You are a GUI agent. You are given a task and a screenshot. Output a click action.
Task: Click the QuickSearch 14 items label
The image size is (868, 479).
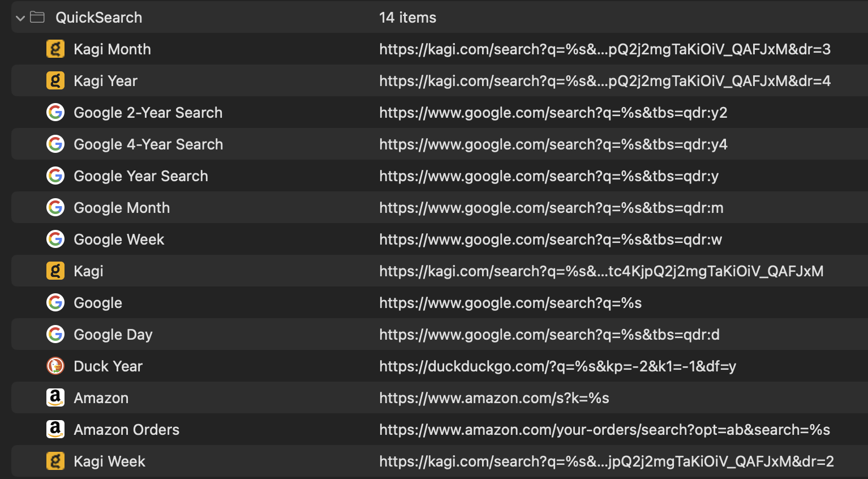(407, 18)
